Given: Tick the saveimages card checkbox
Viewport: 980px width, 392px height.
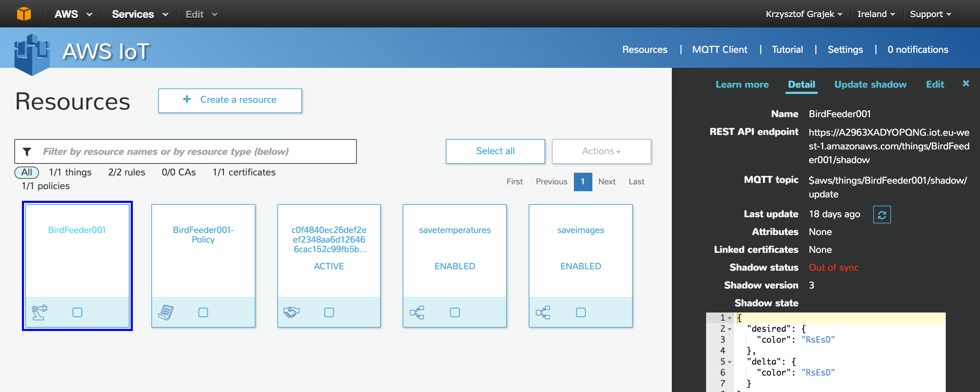Looking at the screenshot, I should click(581, 313).
